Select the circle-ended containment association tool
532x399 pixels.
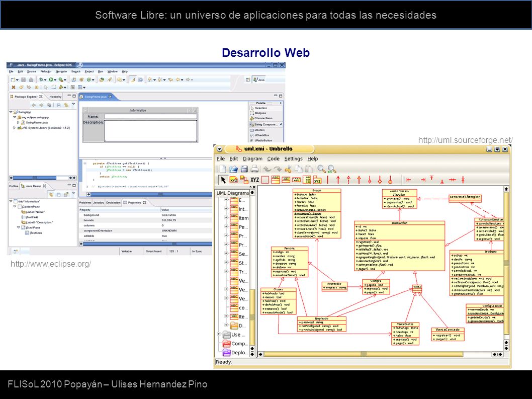click(x=390, y=180)
